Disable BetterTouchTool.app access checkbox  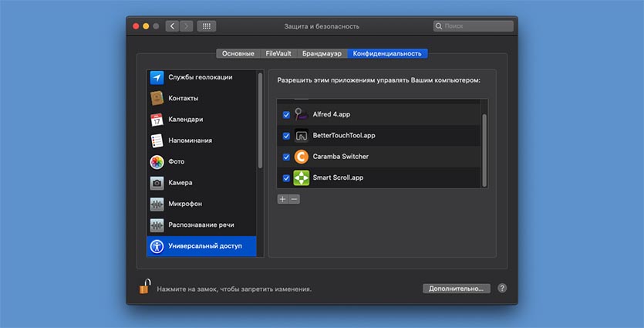286,136
